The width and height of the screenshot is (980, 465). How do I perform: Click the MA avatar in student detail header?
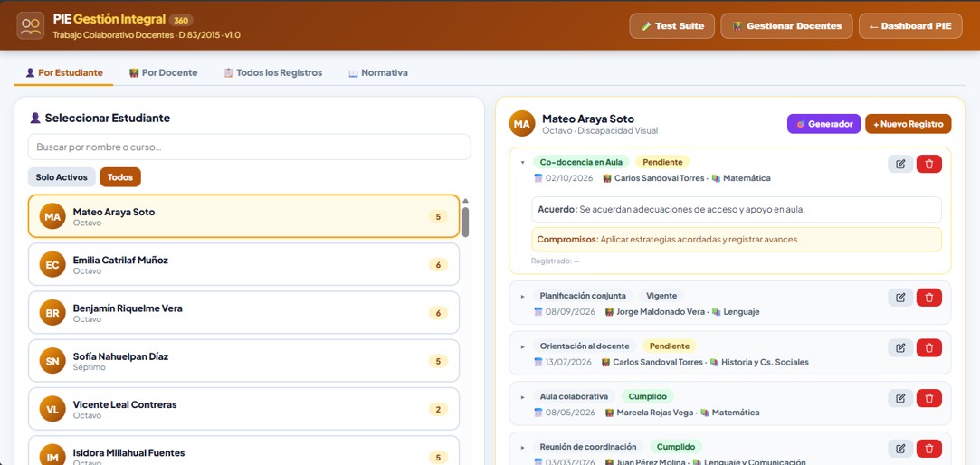[x=522, y=124]
